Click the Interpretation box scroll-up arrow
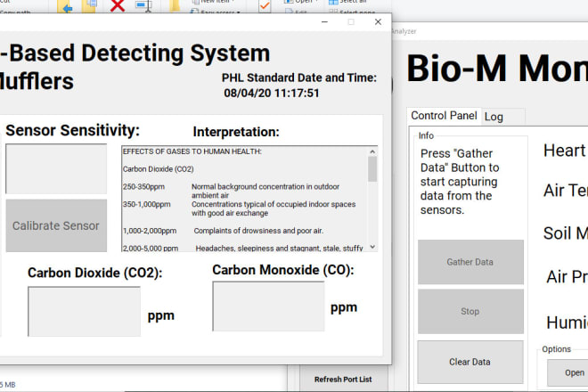 click(372, 151)
